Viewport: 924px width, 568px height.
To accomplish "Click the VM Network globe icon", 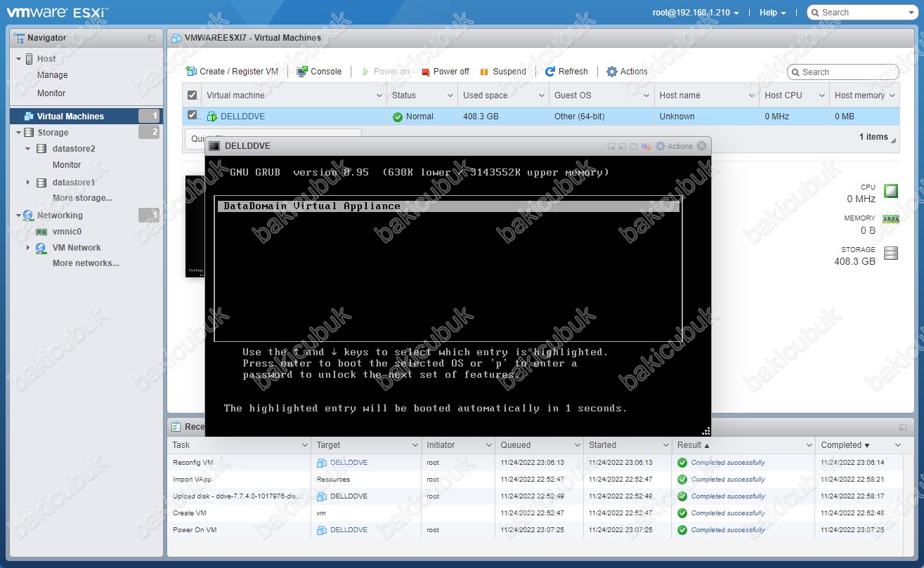I will (41, 248).
